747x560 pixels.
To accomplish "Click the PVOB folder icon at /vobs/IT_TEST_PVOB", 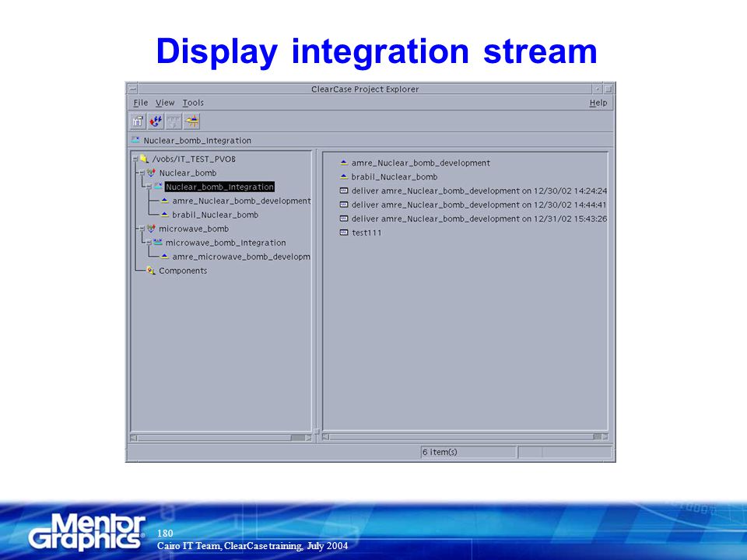I will point(145,159).
